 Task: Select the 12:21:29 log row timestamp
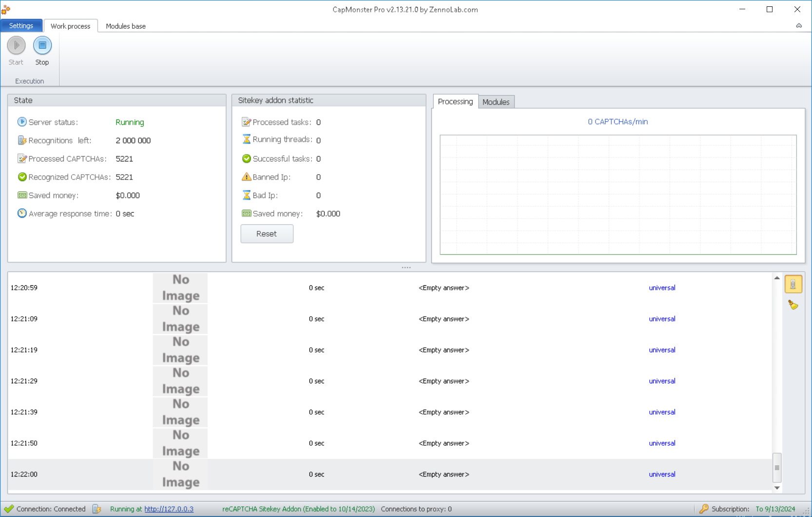click(x=24, y=381)
